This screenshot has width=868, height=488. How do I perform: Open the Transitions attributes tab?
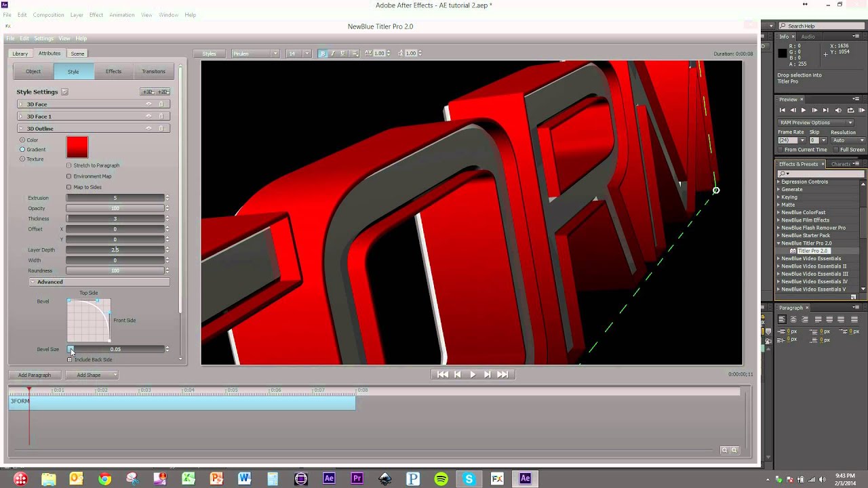[x=153, y=72]
